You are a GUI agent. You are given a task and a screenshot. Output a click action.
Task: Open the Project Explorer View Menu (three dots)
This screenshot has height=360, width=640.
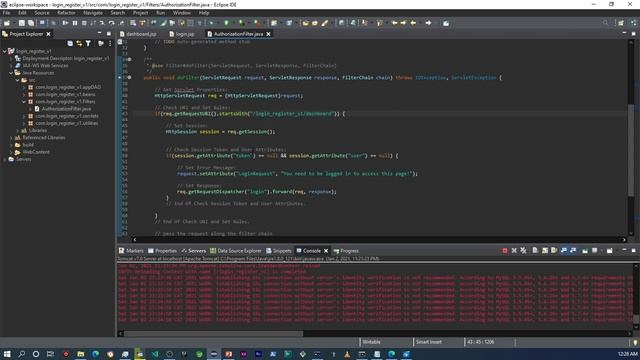click(x=110, y=43)
